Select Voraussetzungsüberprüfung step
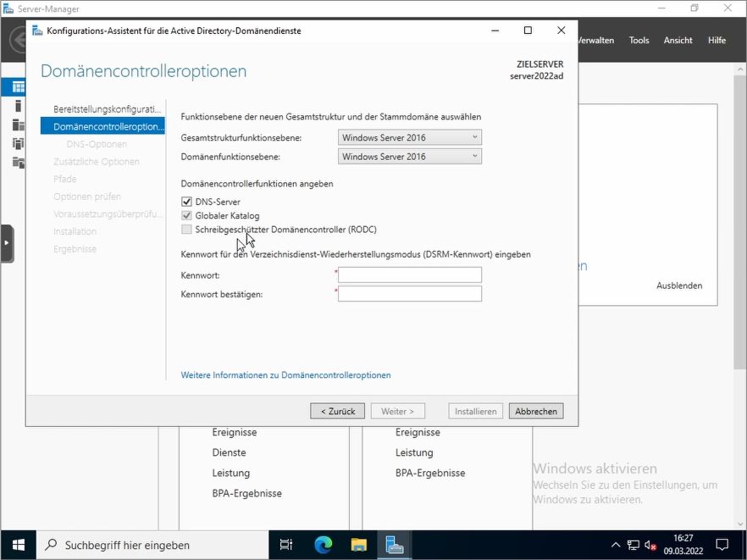The height and width of the screenshot is (560, 747). 108,214
